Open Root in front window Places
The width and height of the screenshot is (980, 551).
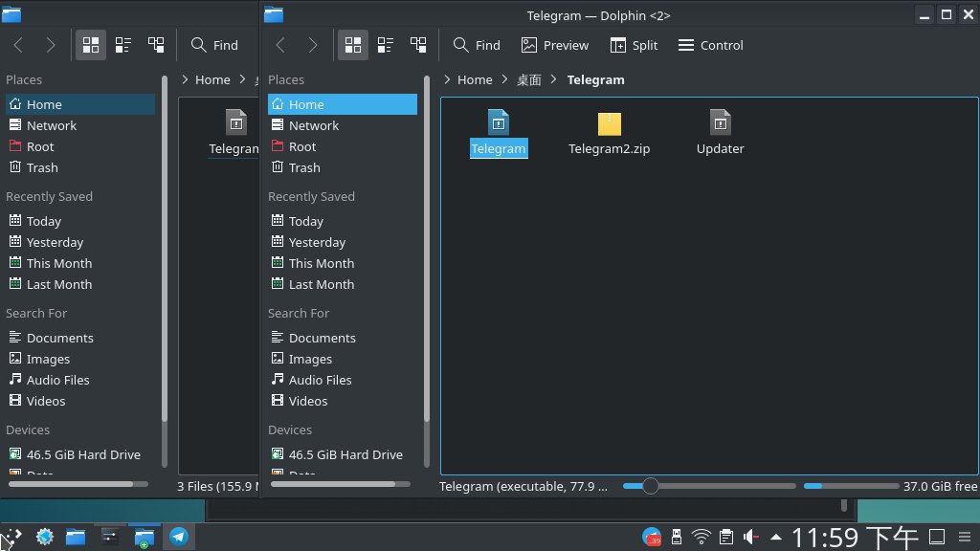[343, 146]
